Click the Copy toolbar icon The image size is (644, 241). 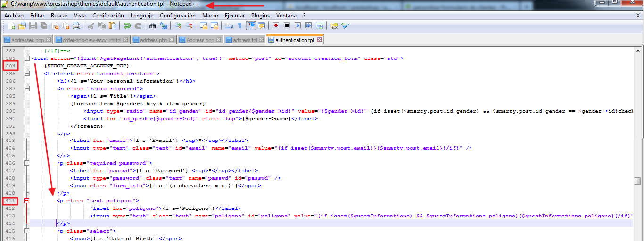tap(102, 25)
